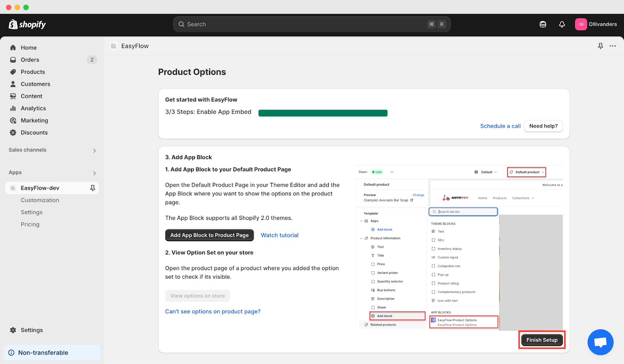Unpin the EasyFlow page header
The image size is (624, 364).
[600, 46]
